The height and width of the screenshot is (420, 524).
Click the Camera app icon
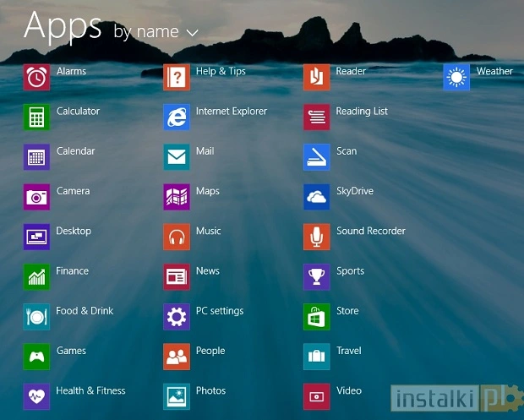[x=36, y=197]
